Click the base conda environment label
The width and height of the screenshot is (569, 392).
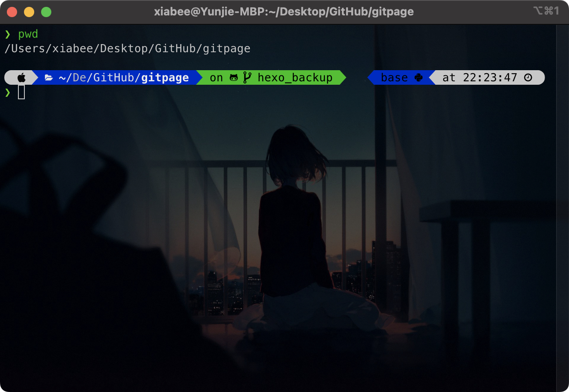point(394,77)
